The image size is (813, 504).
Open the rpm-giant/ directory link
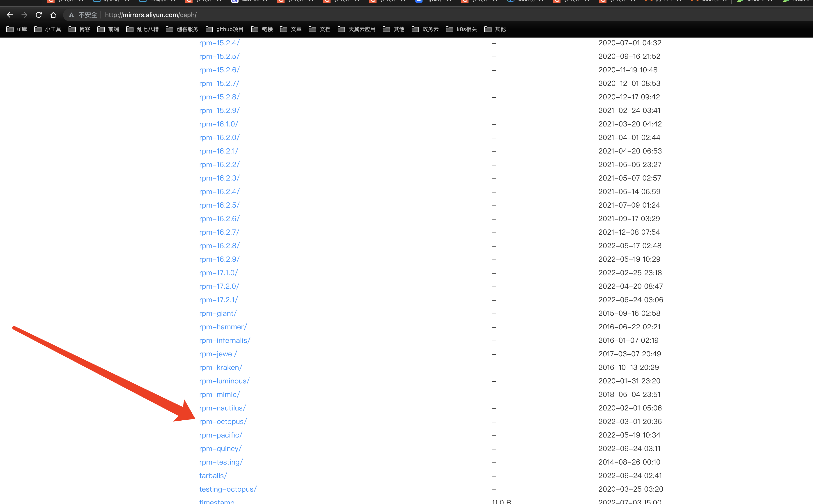coord(218,313)
